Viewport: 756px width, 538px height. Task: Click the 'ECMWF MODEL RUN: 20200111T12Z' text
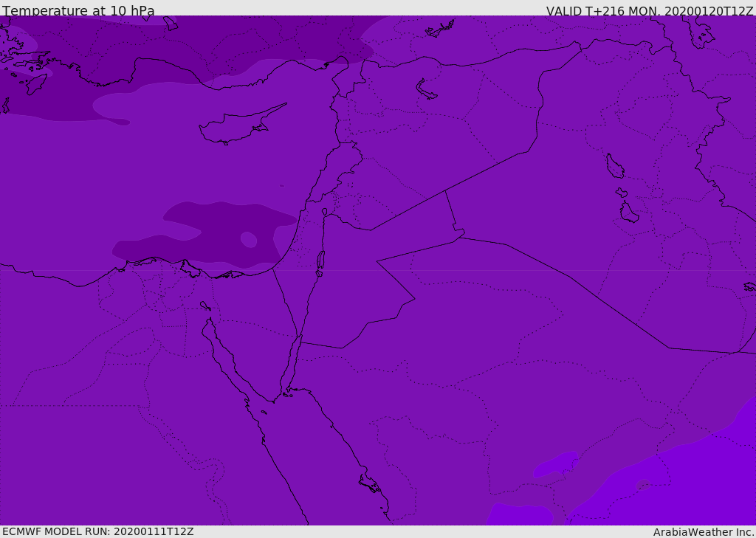(98, 532)
